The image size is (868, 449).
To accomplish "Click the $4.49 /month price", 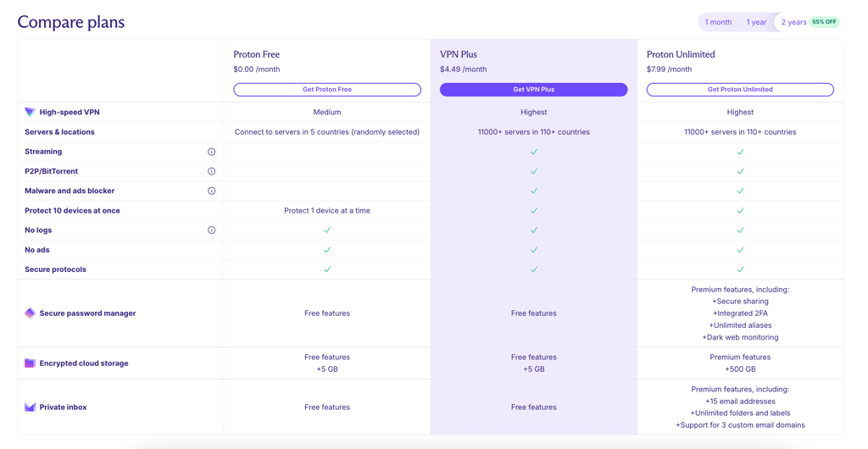I will [x=464, y=69].
